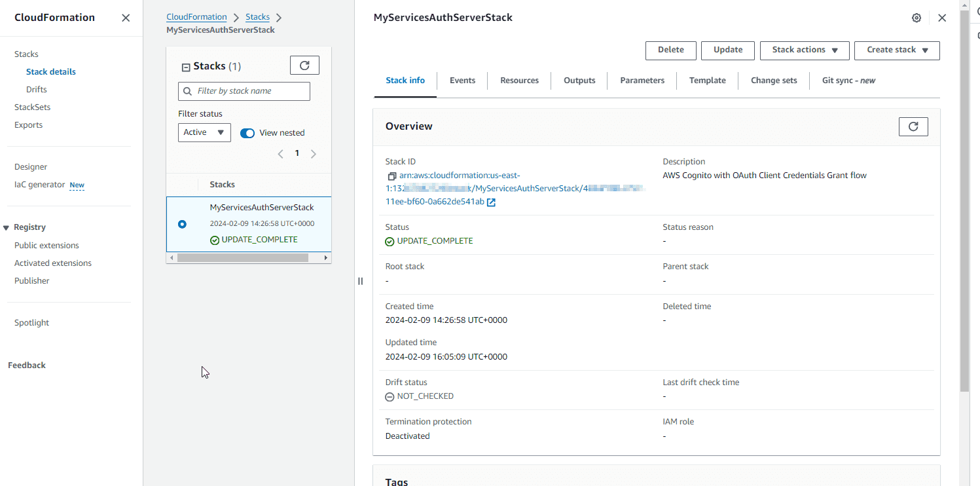Toggle the View nested switch
The image size is (980, 486).
pos(247,133)
